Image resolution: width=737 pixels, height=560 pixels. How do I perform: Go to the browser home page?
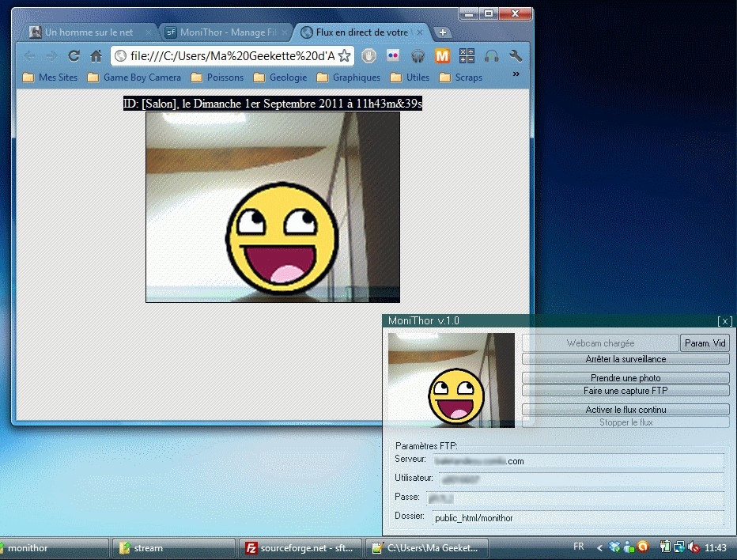pyautogui.click(x=96, y=56)
